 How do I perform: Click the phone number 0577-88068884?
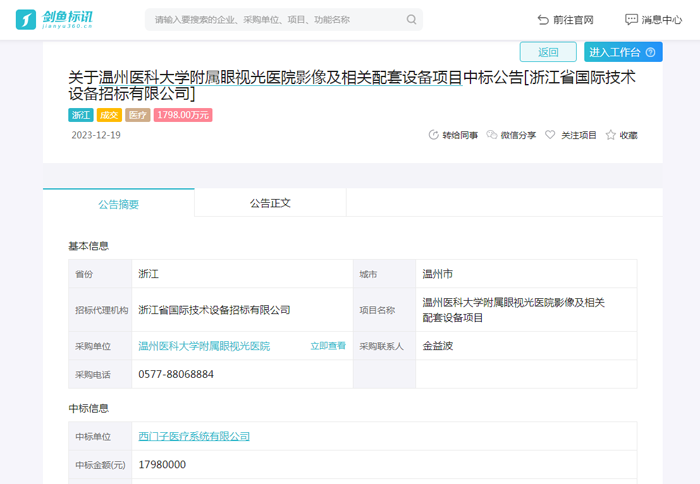(x=176, y=374)
